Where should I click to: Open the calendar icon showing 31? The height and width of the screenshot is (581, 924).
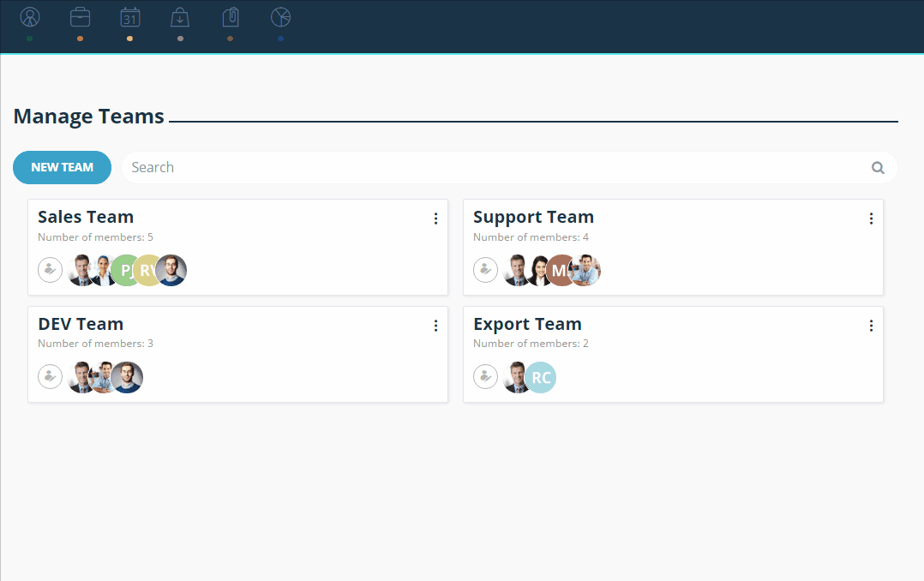(x=130, y=17)
